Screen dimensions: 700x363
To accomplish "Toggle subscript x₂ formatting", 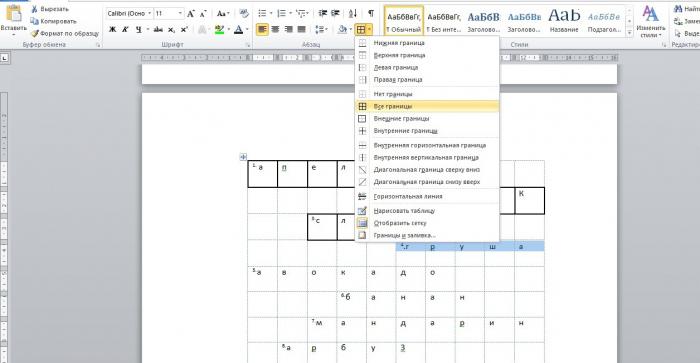I will 171,29.
